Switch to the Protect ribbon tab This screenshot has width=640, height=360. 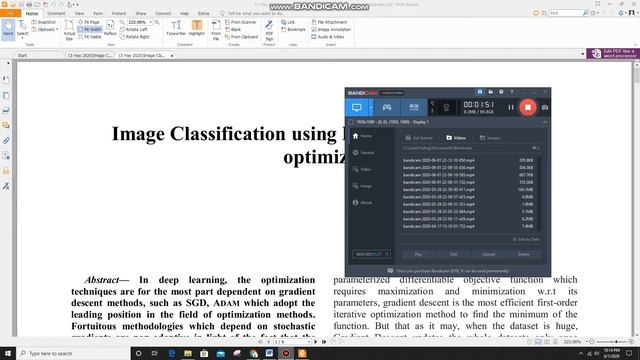(x=119, y=13)
